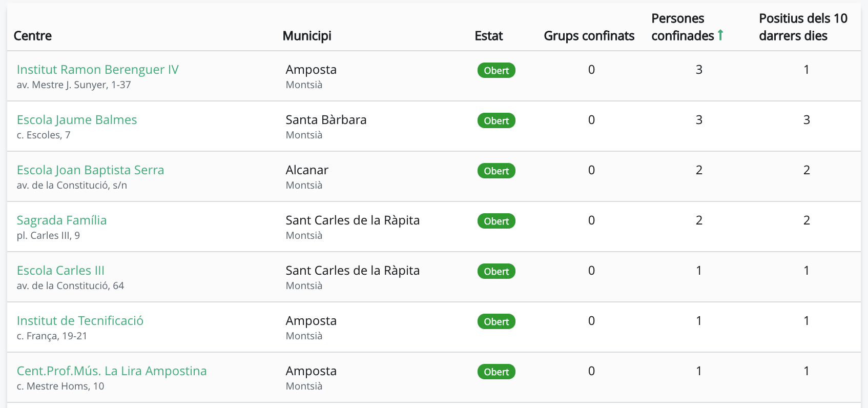Click Santa Bàrbara municipality cell
Viewport: 868px width, 408px height.
coord(326,120)
